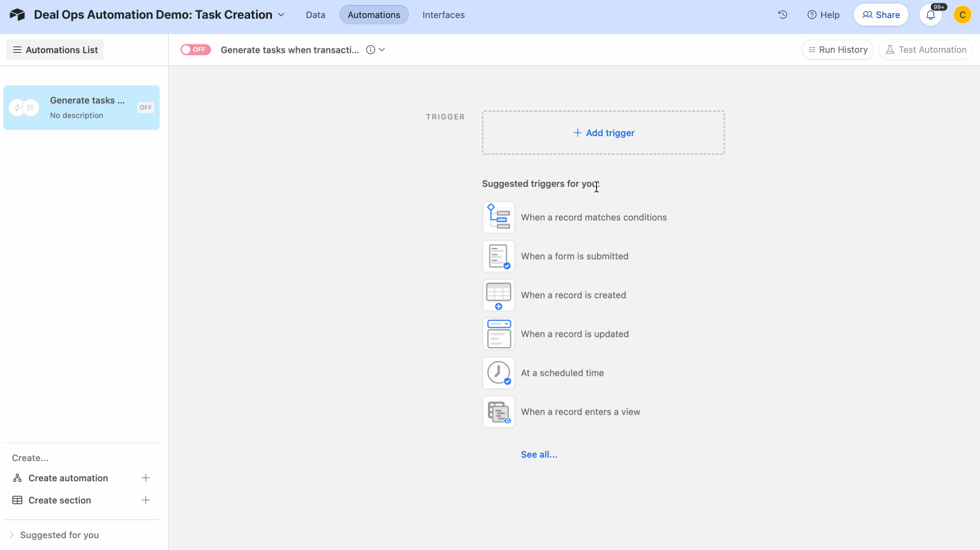Click plus icon beside Create automation
Image resolution: width=980 pixels, height=550 pixels.
click(x=146, y=478)
